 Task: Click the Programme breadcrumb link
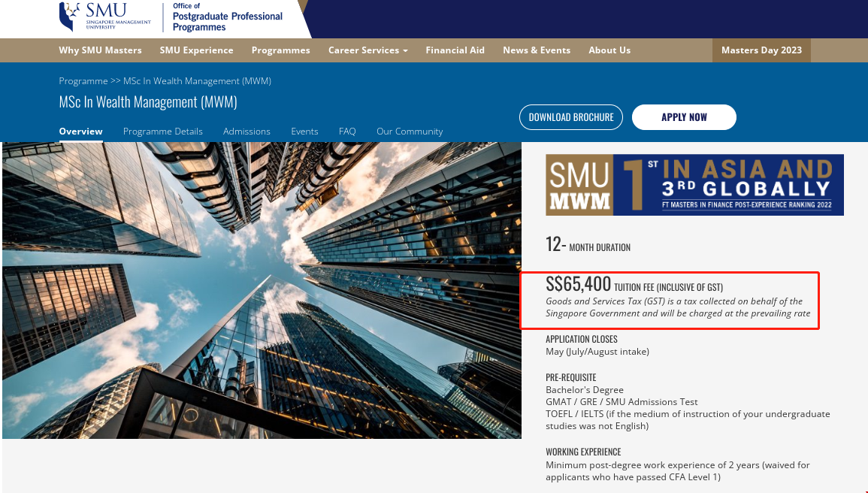click(83, 80)
